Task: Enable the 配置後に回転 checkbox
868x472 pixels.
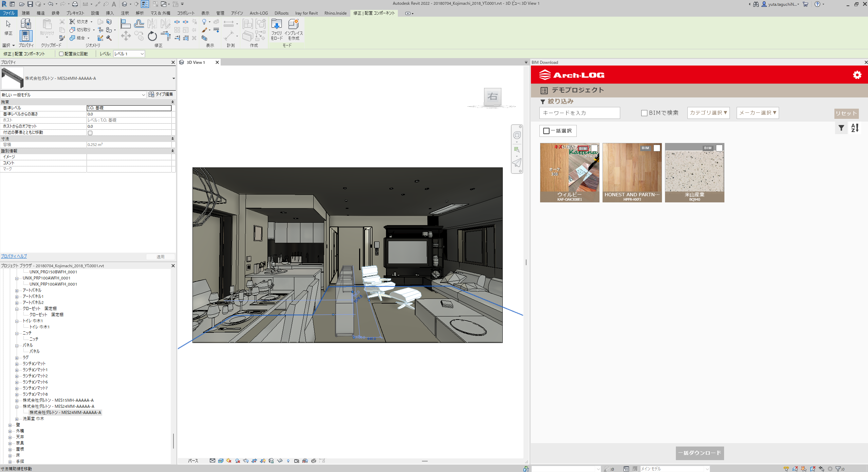Action: (x=61, y=54)
